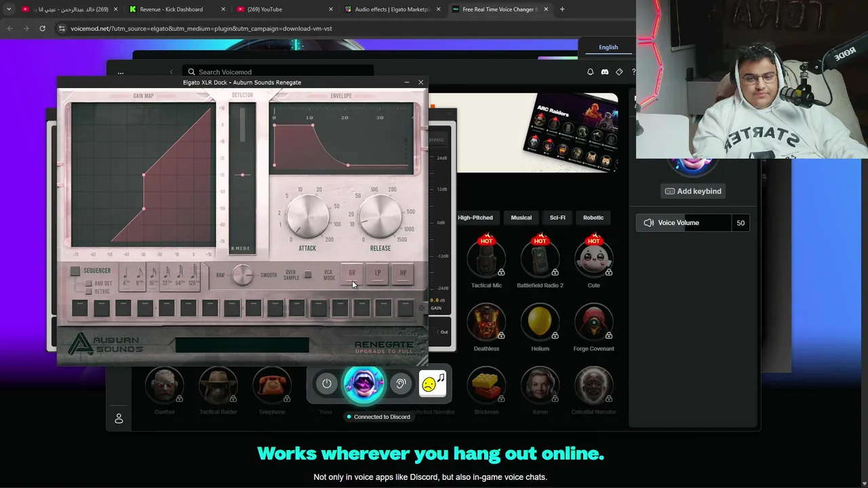Toggle the Sequencer enable button in Renegate
This screenshot has width=868, height=488.
[x=75, y=271]
